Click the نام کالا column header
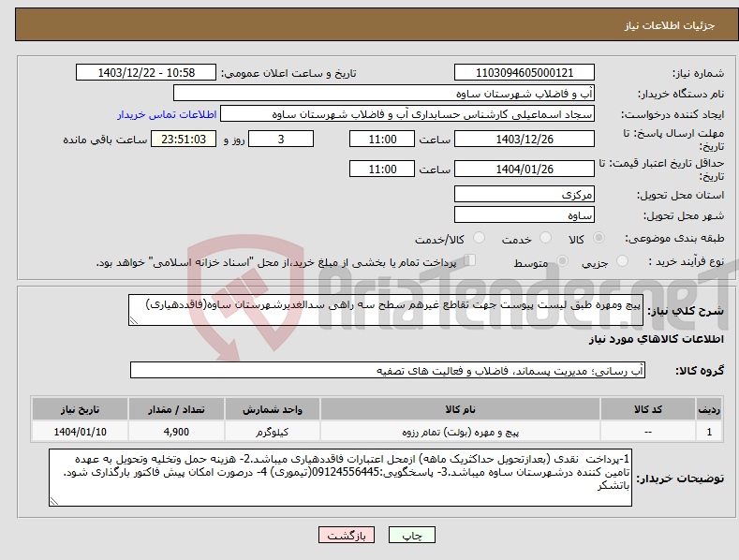The width and height of the screenshot is (739, 560). point(460,409)
